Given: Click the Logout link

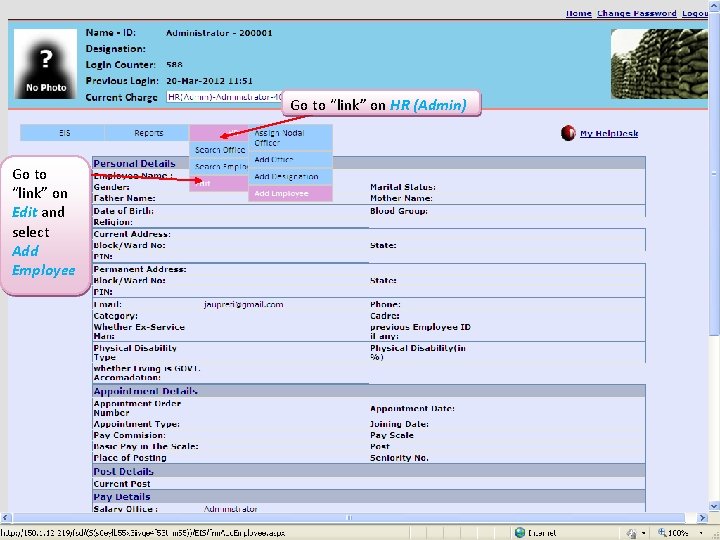Looking at the screenshot, I should tap(695, 13).
